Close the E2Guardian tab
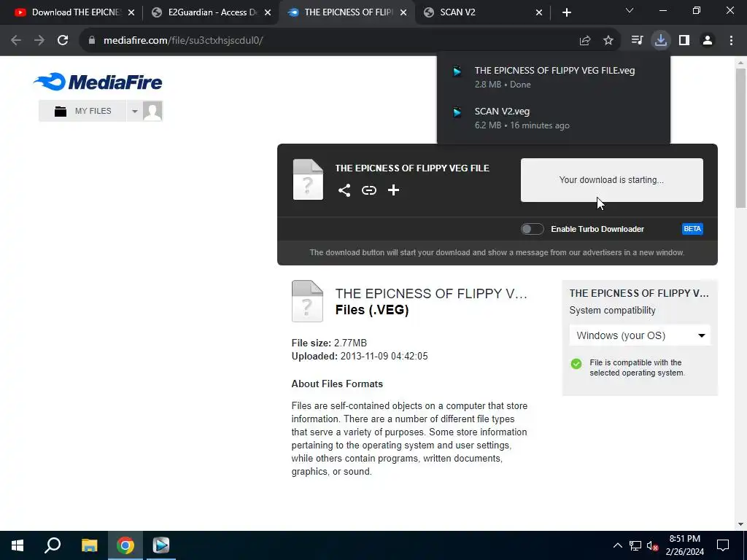This screenshot has height=560, width=747. coord(268,12)
